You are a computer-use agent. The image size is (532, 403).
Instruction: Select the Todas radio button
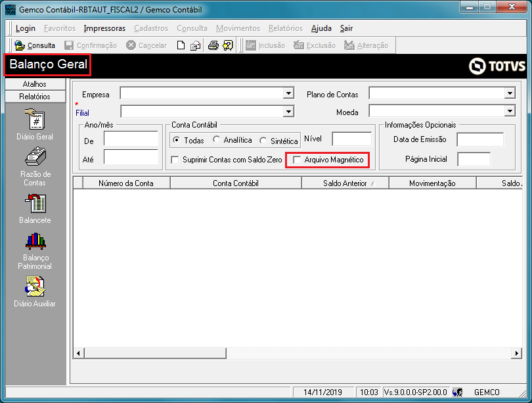coord(176,140)
